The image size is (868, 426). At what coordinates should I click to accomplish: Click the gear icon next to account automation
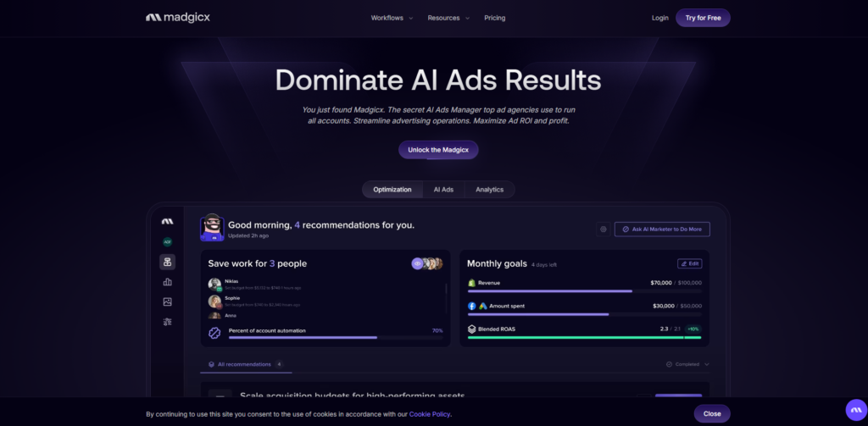214,333
